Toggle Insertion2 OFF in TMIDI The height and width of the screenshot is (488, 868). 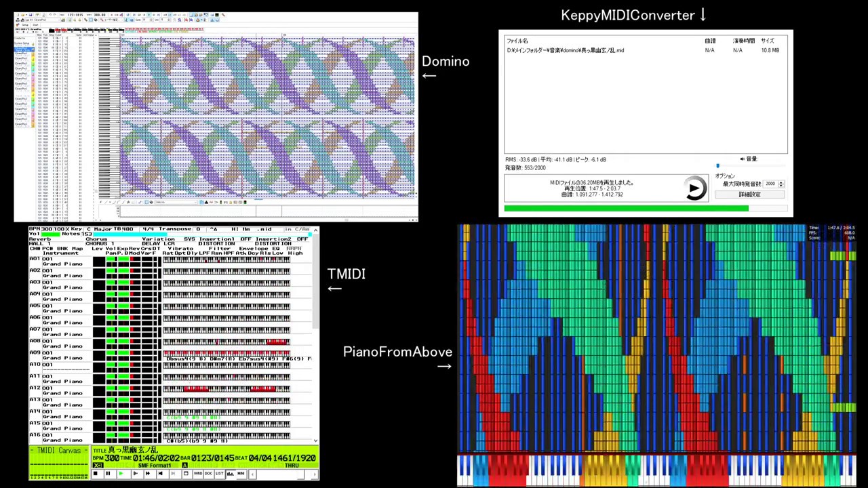click(x=302, y=239)
